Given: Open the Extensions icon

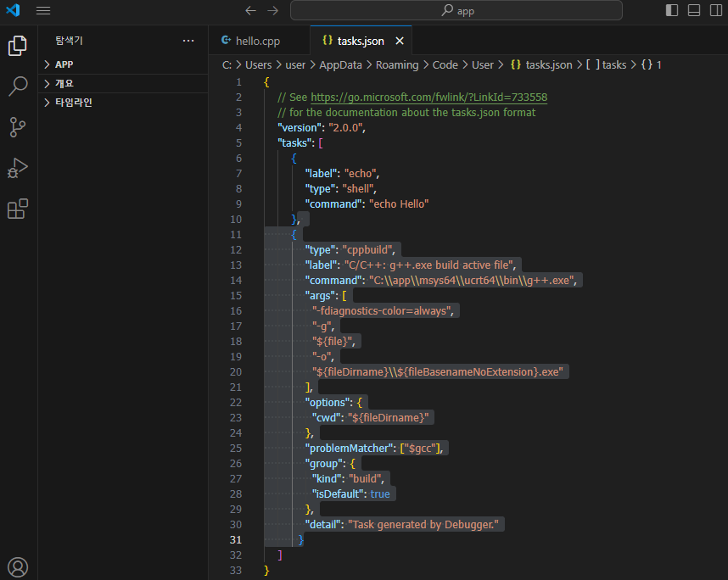Looking at the screenshot, I should click(18, 209).
